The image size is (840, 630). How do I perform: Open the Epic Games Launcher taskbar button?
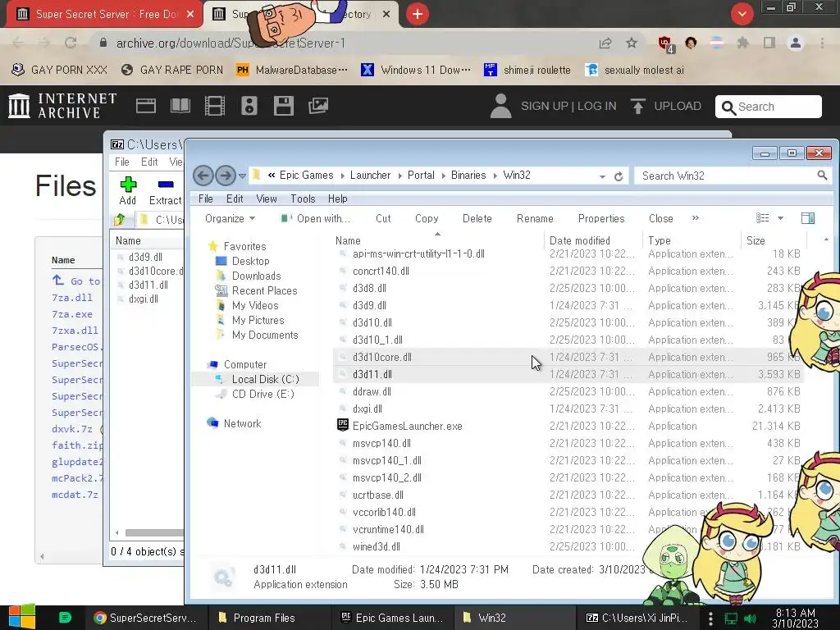point(392,619)
